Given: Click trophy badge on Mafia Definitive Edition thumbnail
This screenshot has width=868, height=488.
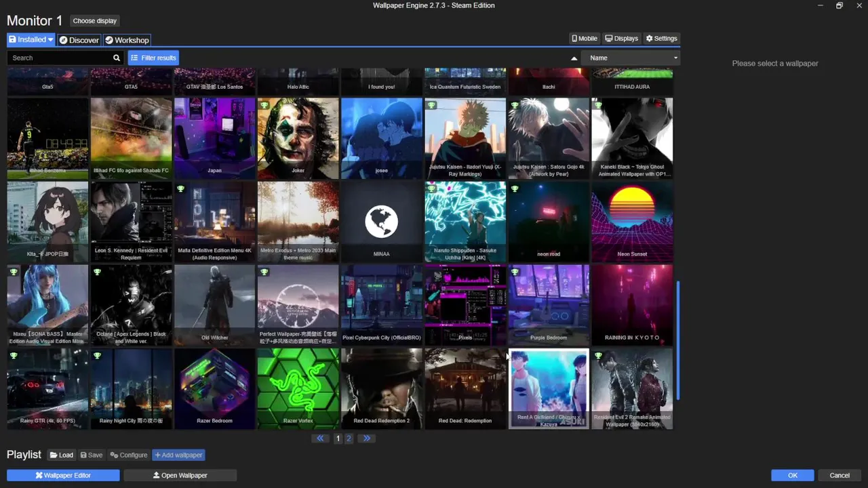Looking at the screenshot, I should click(180, 188).
